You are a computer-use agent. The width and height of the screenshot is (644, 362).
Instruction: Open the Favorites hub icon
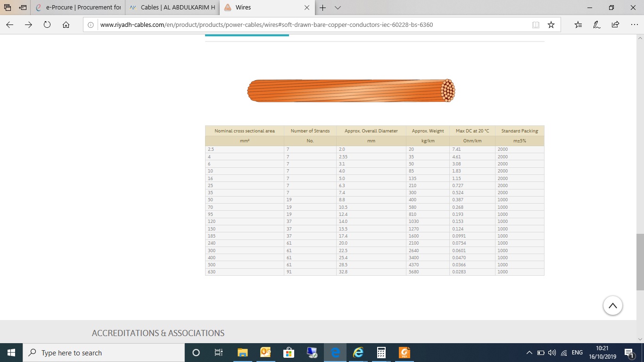[x=578, y=25]
